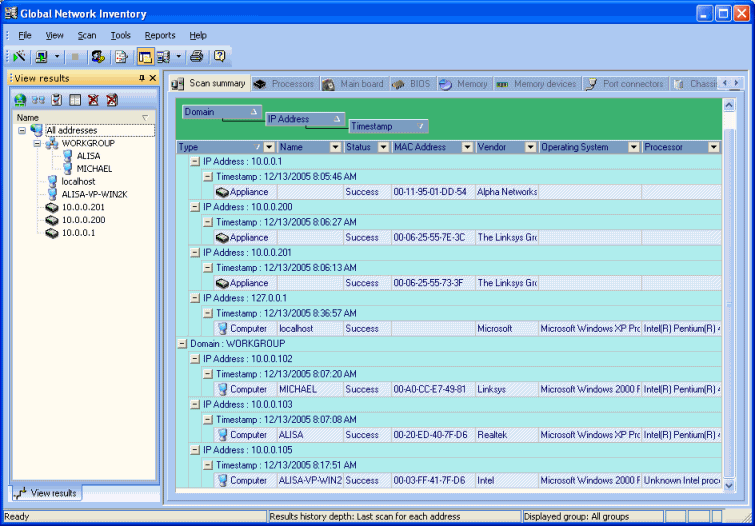Open the Vendor column filter dropdown
755x526 pixels.
pos(531,147)
